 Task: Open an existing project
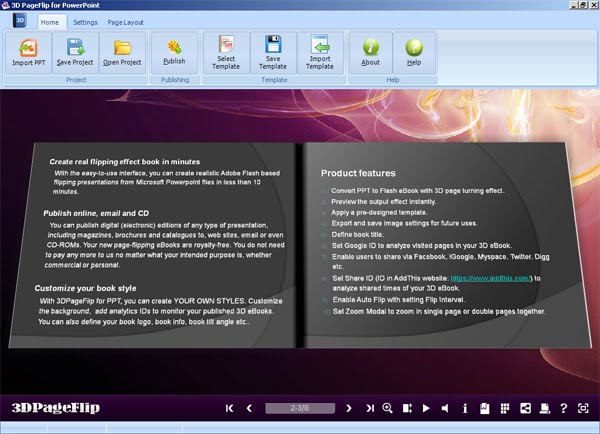point(122,53)
